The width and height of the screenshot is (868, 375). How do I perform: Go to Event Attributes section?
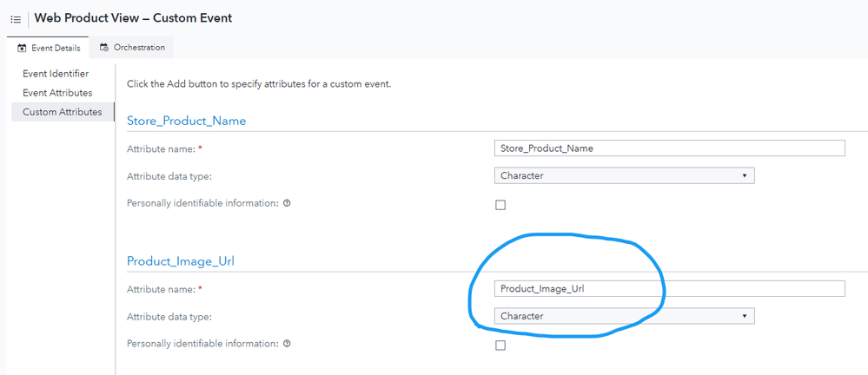click(x=57, y=93)
